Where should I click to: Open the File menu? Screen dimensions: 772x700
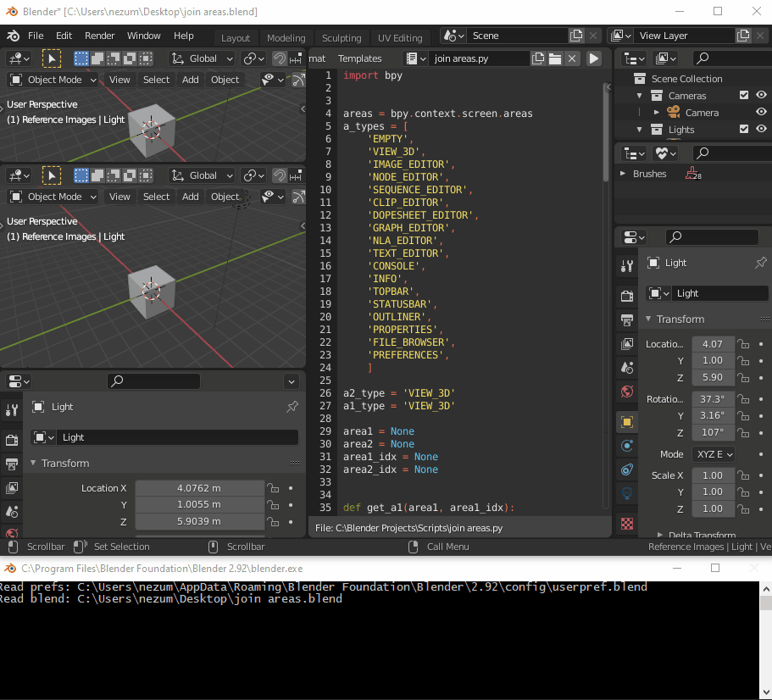[x=36, y=36]
